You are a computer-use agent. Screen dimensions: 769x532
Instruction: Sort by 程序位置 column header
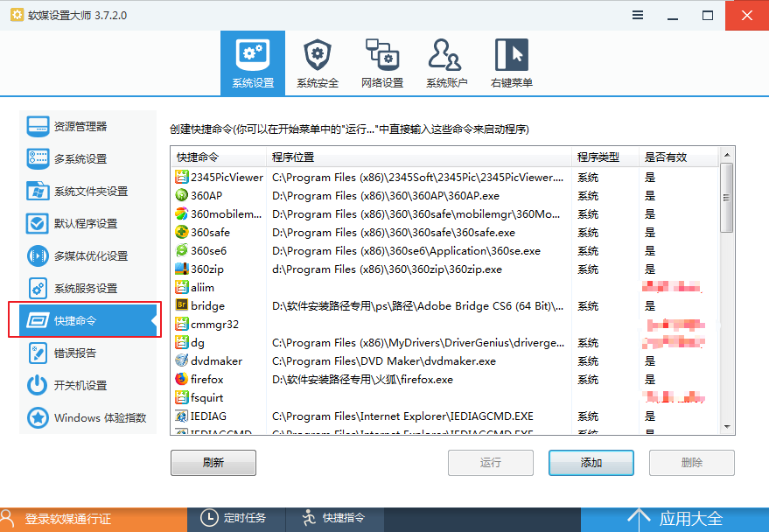pyautogui.click(x=419, y=157)
